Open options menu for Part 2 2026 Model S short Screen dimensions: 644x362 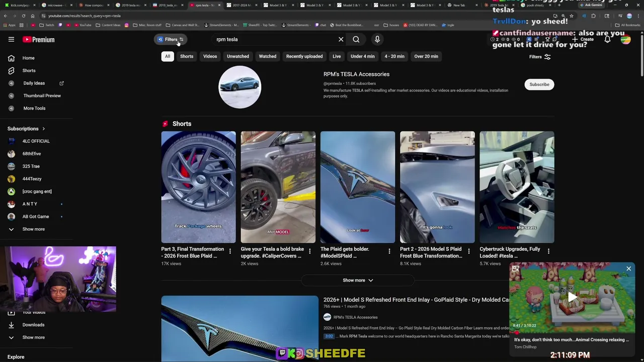(x=468, y=251)
